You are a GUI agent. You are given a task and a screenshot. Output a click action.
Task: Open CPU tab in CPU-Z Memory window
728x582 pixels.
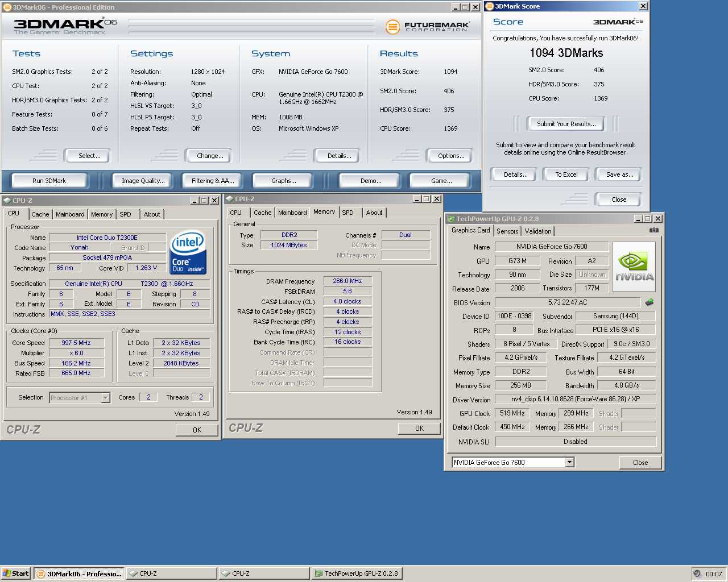(x=235, y=213)
